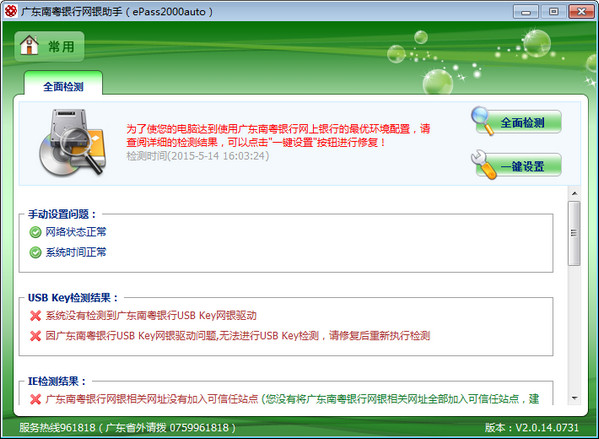Image resolution: width=599 pixels, height=439 pixels.
Task: Click the 检测时间(2015-5-14 16:03:24) text
Action: coord(198,156)
